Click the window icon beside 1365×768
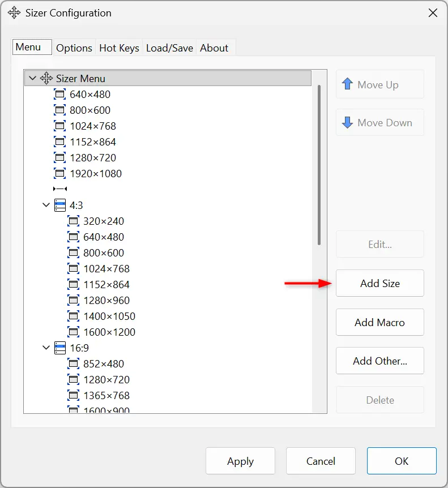The width and height of the screenshot is (448, 488). click(x=73, y=395)
